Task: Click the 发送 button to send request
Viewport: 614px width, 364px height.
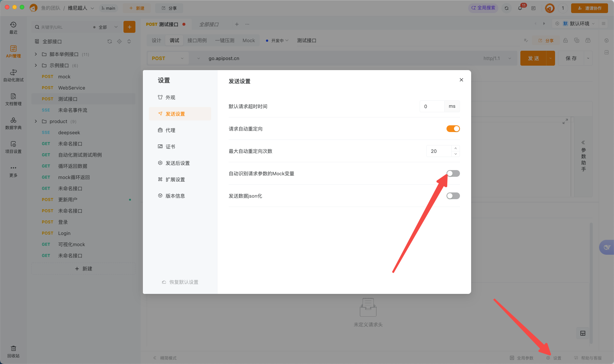Action: point(533,58)
